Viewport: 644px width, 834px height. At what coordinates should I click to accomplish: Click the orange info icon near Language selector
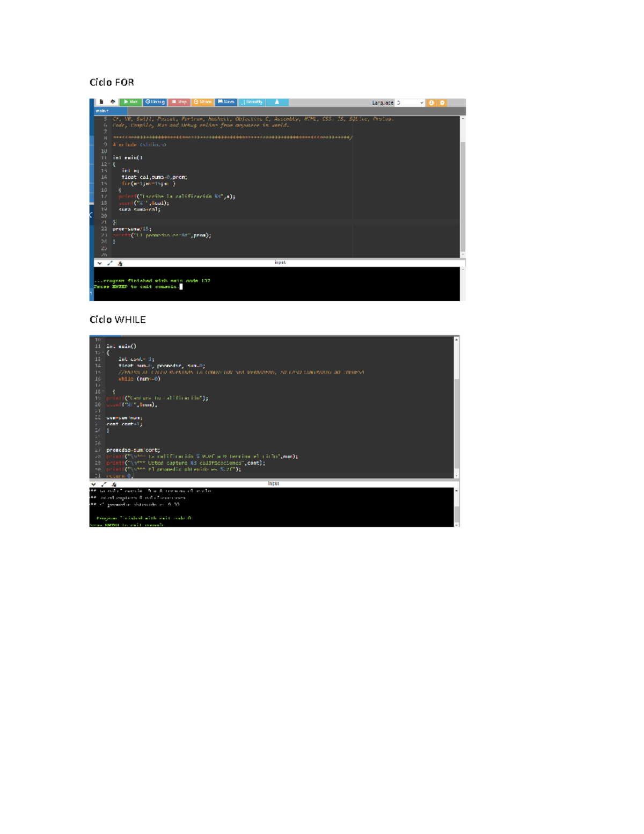[x=430, y=102]
